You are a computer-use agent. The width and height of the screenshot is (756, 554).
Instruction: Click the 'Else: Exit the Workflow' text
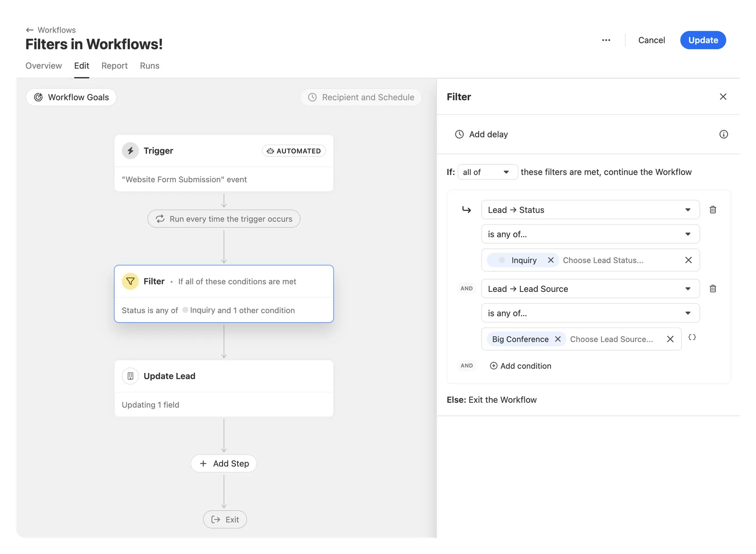pos(492,400)
